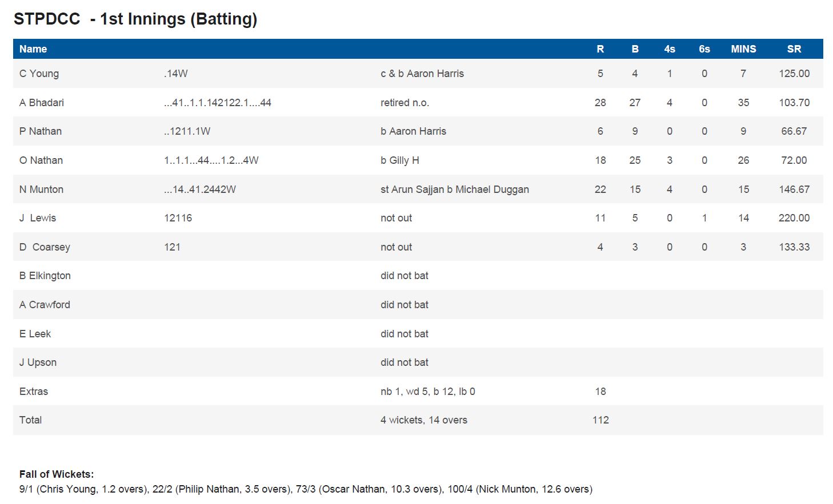Click the Total score 112

(x=600, y=420)
